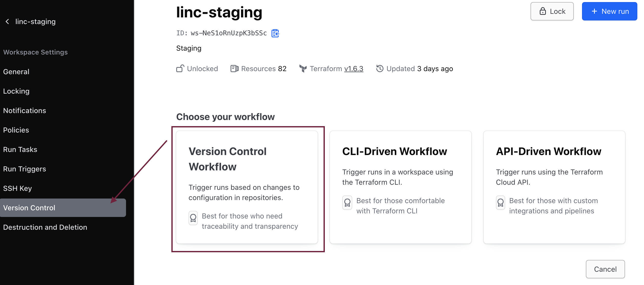Open the Terraform v1.6.3 version link
The height and width of the screenshot is (285, 644).
pos(354,69)
